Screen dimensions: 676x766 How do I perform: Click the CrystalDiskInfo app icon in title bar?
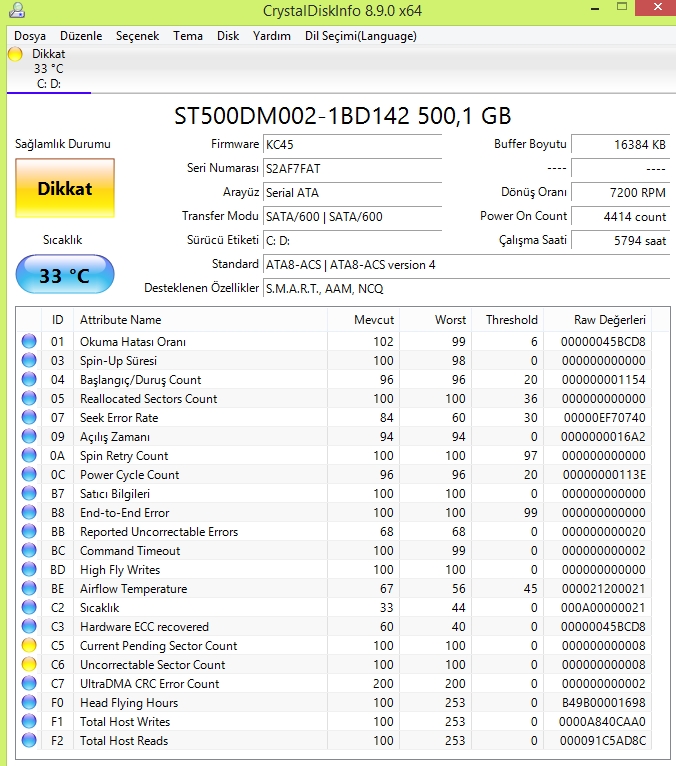coord(12,11)
